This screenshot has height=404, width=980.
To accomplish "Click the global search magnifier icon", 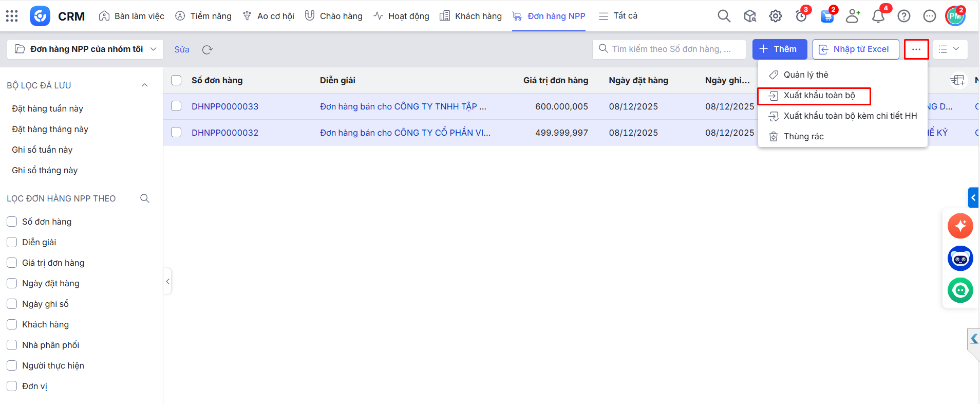I will [x=724, y=16].
